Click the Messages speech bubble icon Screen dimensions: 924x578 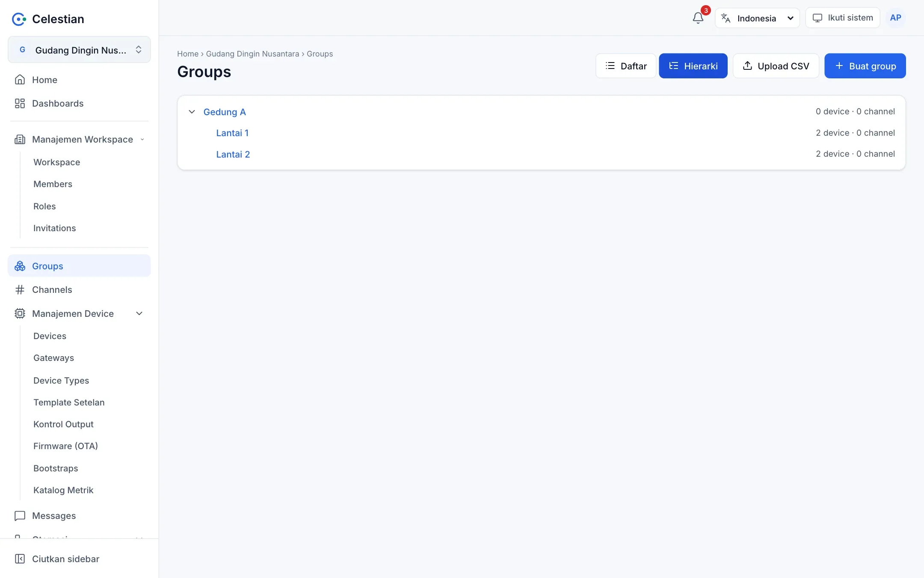20,515
